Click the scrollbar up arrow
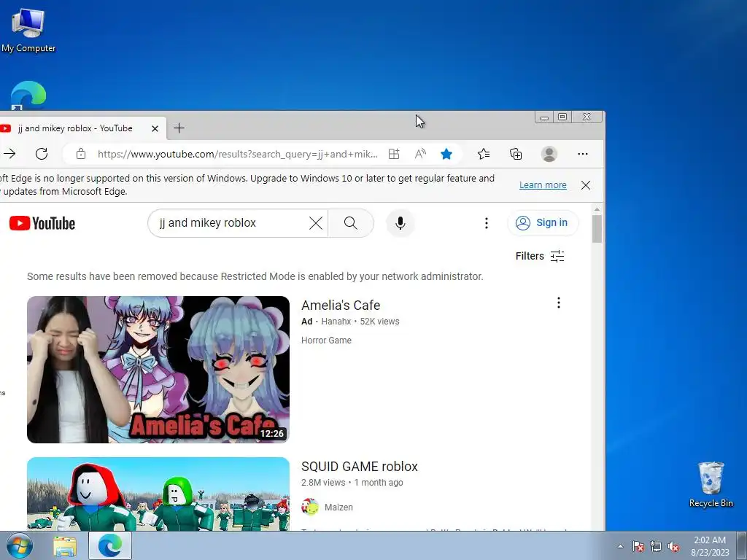The image size is (747, 560). [597, 209]
